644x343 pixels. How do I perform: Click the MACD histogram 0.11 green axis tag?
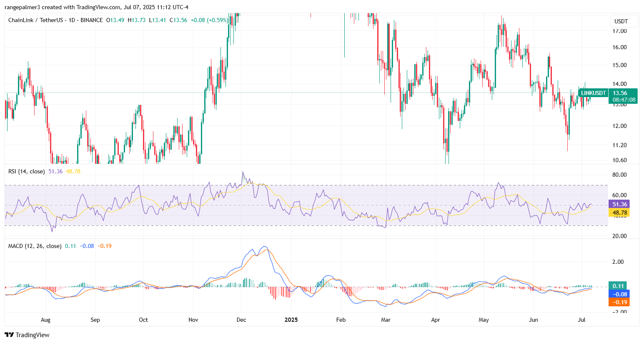tap(619, 286)
